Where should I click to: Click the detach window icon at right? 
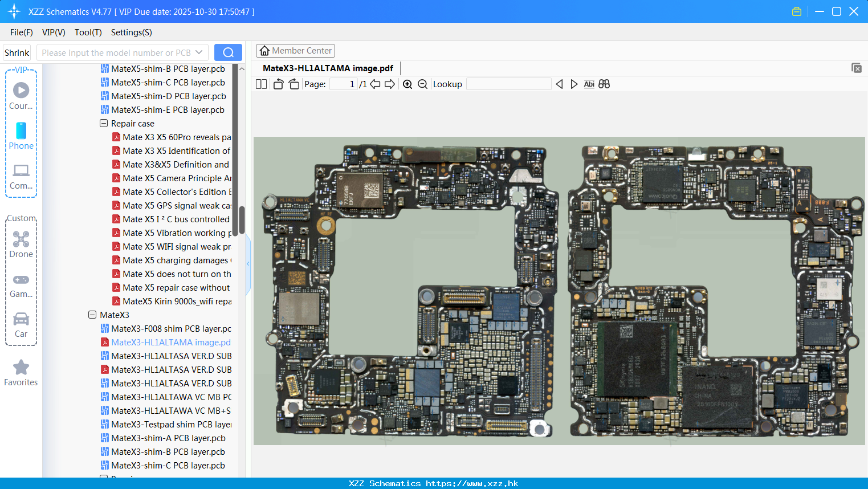(x=857, y=68)
